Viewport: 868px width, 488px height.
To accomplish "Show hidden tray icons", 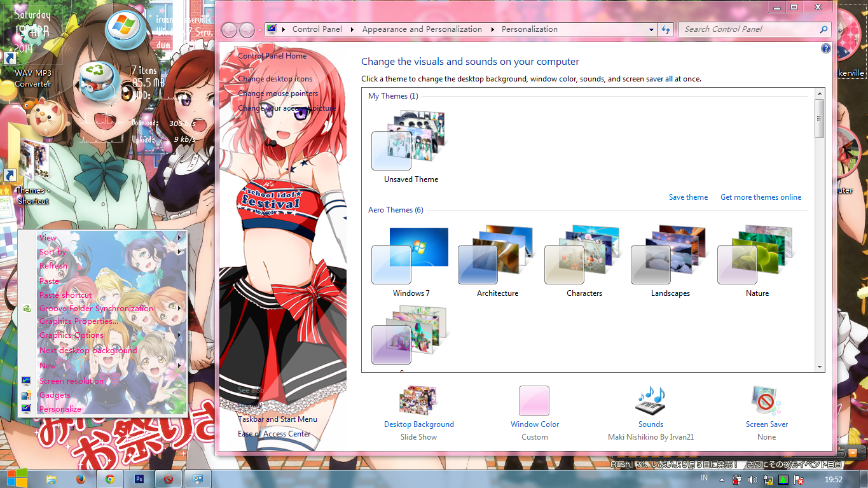I will tap(722, 480).
